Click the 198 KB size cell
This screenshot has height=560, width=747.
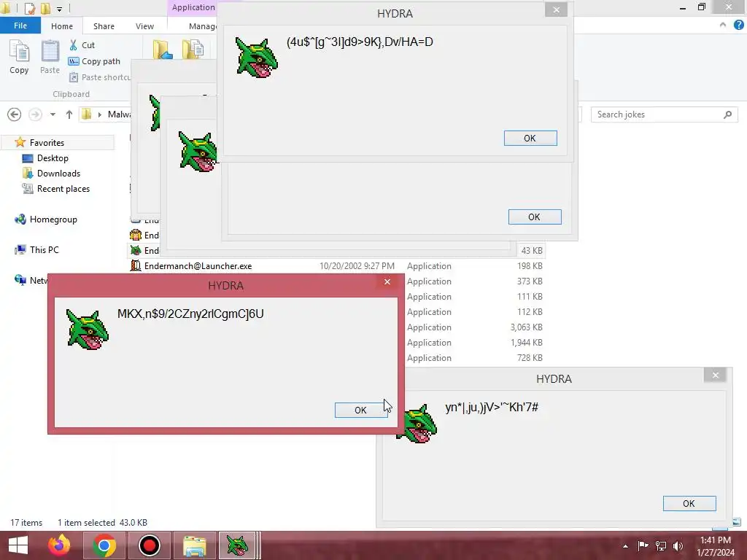[x=530, y=265]
